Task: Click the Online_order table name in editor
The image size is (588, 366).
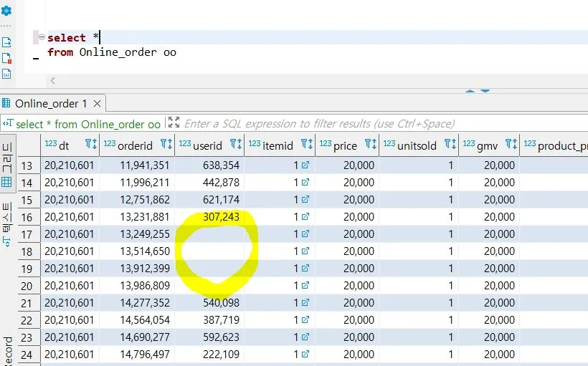Action: (x=118, y=52)
